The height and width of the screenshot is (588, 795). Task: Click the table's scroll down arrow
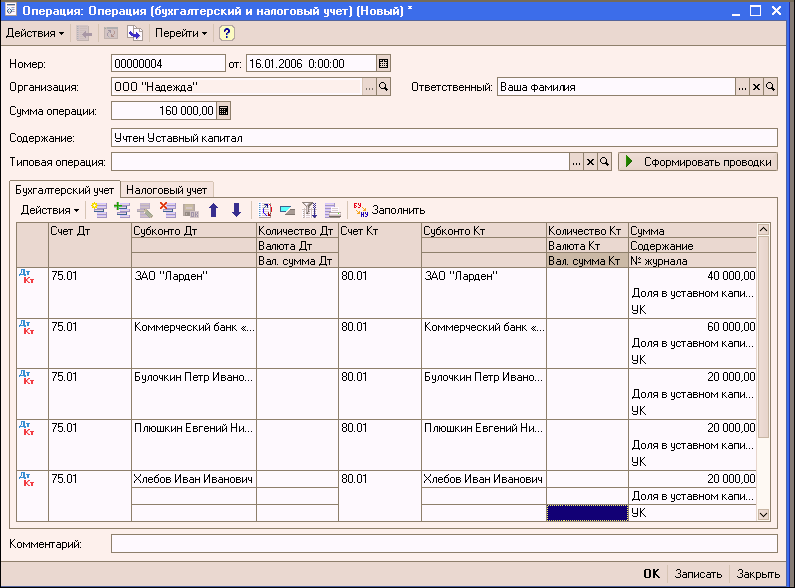[x=764, y=514]
